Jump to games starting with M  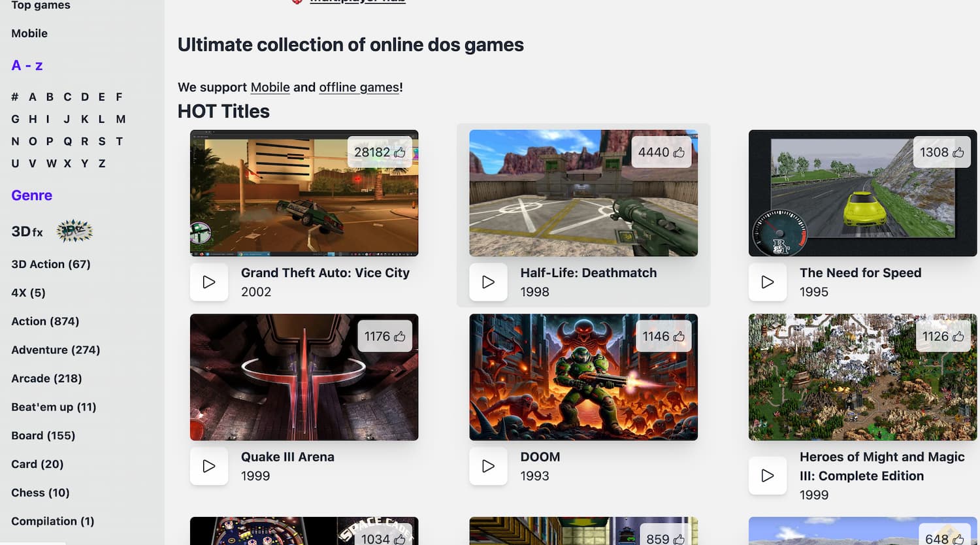coord(121,119)
